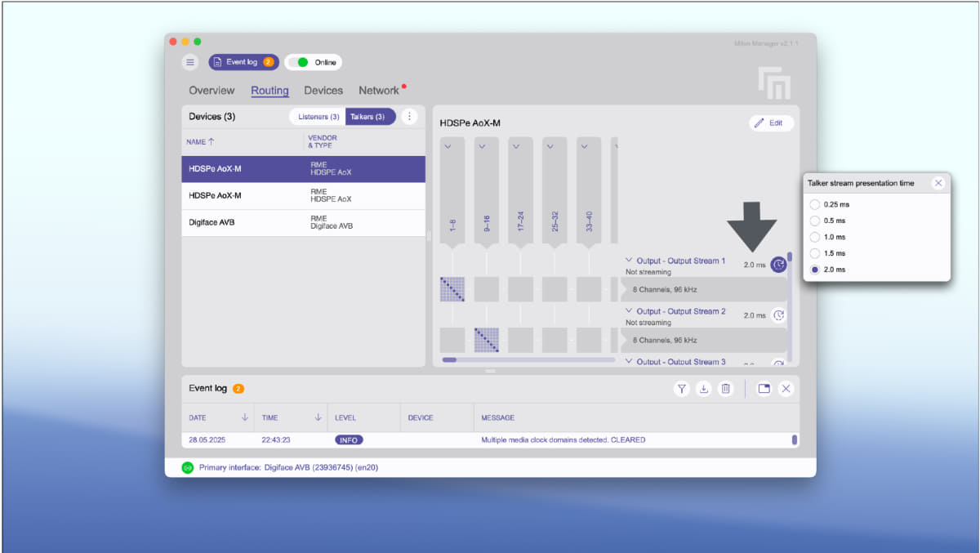The width and height of the screenshot is (980, 553).
Task: Click the green primary interface status icon
Action: [188, 468]
